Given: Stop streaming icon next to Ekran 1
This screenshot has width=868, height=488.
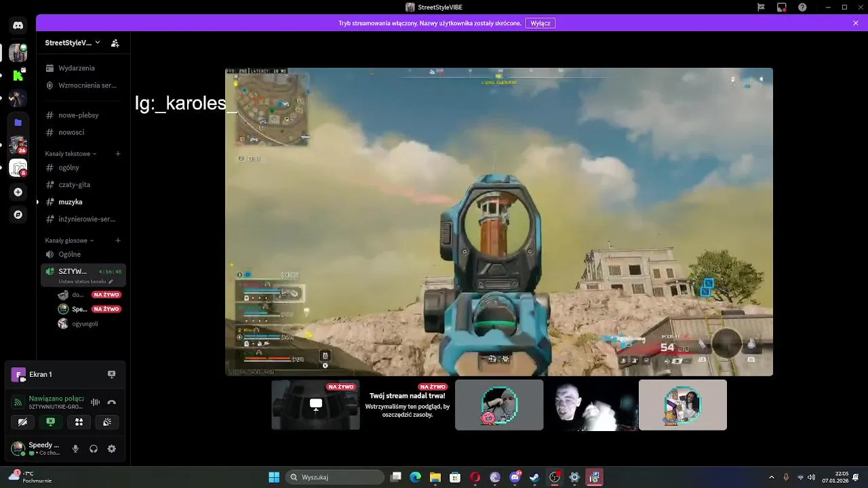Looking at the screenshot, I should pos(112,374).
